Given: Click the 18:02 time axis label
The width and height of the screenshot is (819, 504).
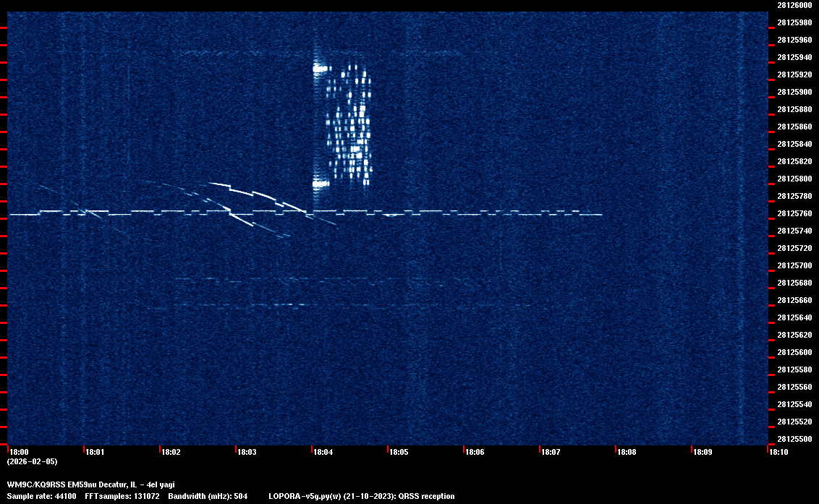Looking at the screenshot, I should coord(171,452).
